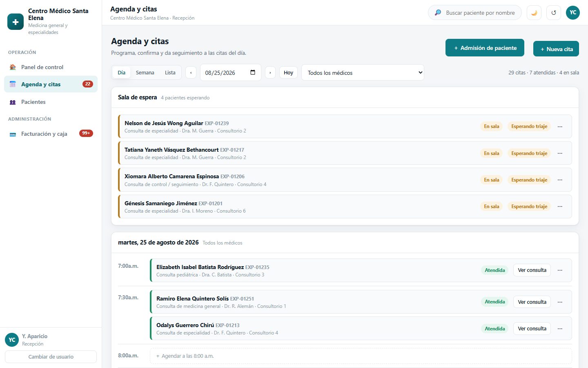Click patient name Xiomara Alberto Camarena Espinosa
The height and width of the screenshot is (368, 588).
171,176
